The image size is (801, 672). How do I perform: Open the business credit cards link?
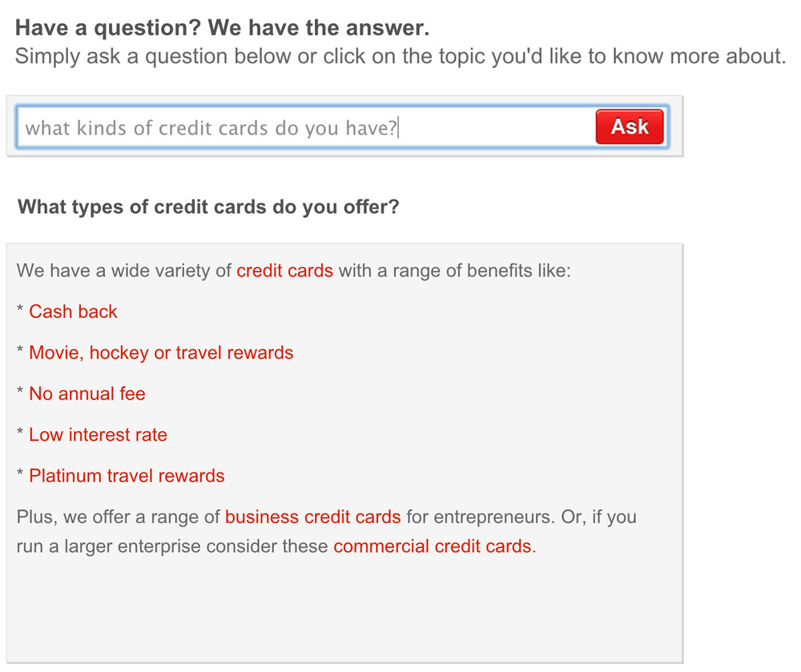pyautogui.click(x=312, y=517)
